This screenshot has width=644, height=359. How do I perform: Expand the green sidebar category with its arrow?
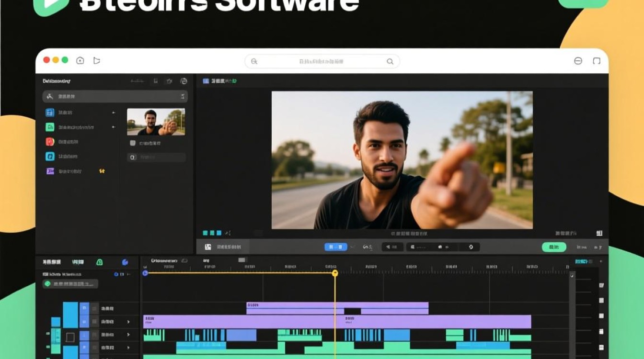(x=114, y=127)
